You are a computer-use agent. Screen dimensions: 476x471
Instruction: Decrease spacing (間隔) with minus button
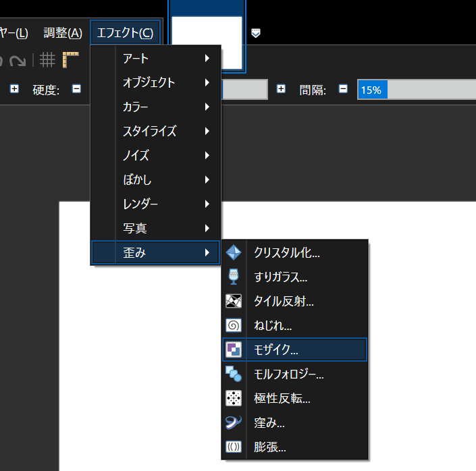[344, 88]
